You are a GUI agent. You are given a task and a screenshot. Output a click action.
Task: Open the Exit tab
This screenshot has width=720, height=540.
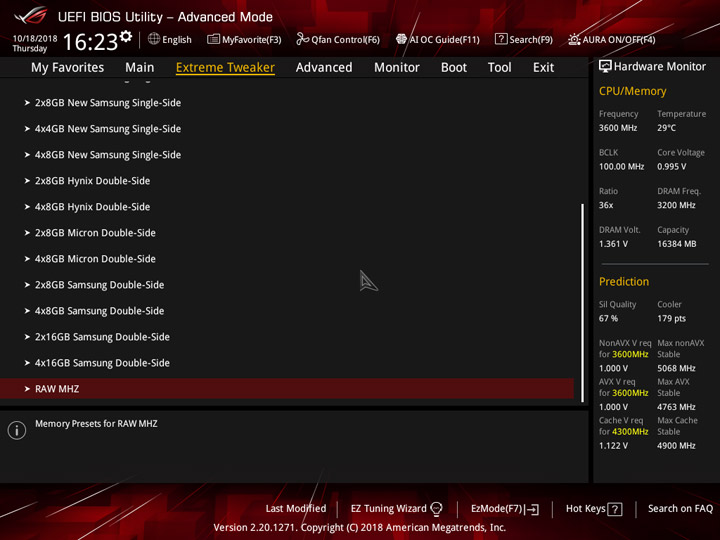543,68
